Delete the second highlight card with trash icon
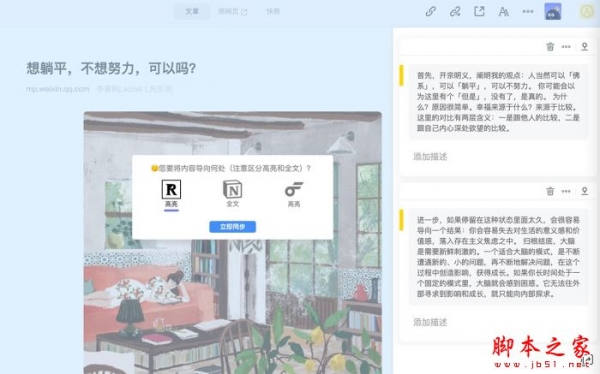Viewport: 600px width, 374px height. [x=550, y=191]
